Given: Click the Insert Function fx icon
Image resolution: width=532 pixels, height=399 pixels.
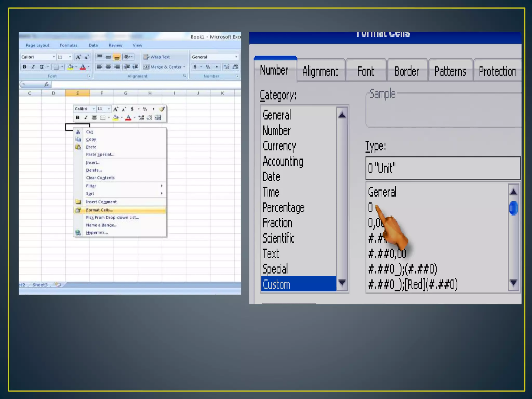Looking at the screenshot, I should [46, 84].
